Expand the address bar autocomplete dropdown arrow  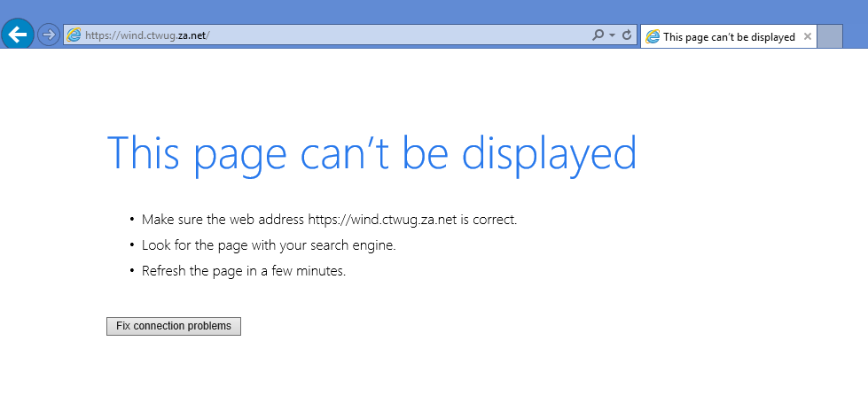(613, 35)
